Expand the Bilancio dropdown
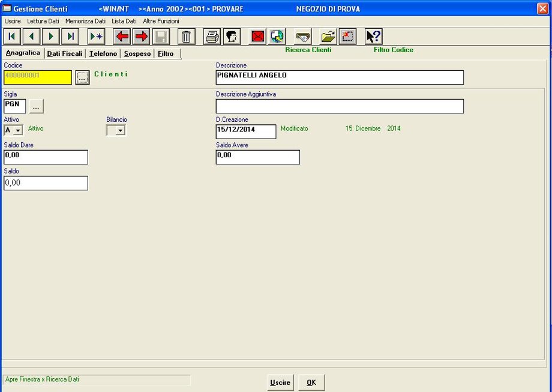 (x=121, y=130)
